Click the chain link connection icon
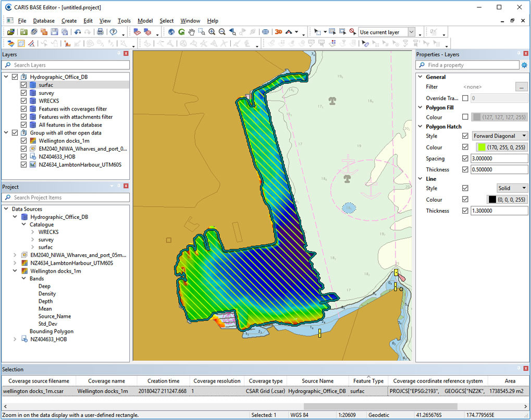The width and height of the screenshot is (531, 420). (x=34, y=32)
